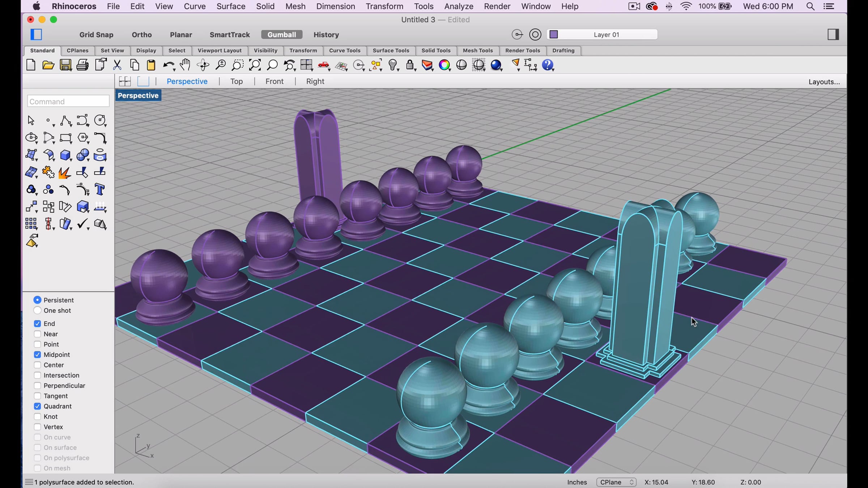
Task: Toggle the Grid Snap button
Action: pyautogui.click(x=96, y=35)
